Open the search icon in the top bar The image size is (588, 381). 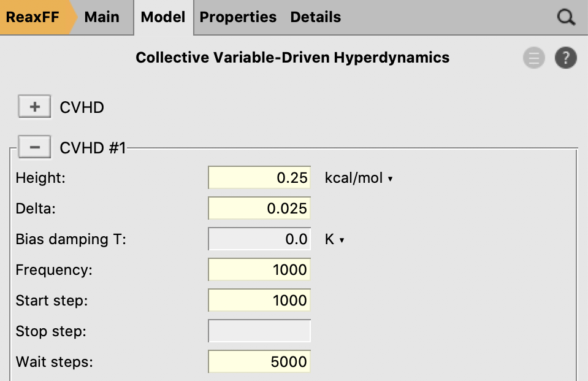pyautogui.click(x=565, y=17)
